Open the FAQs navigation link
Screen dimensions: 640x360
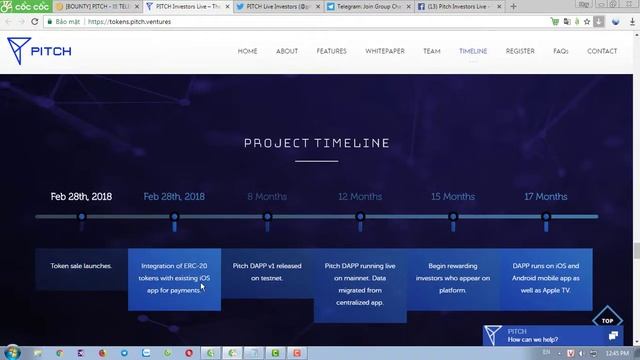pyautogui.click(x=561, y=51)
